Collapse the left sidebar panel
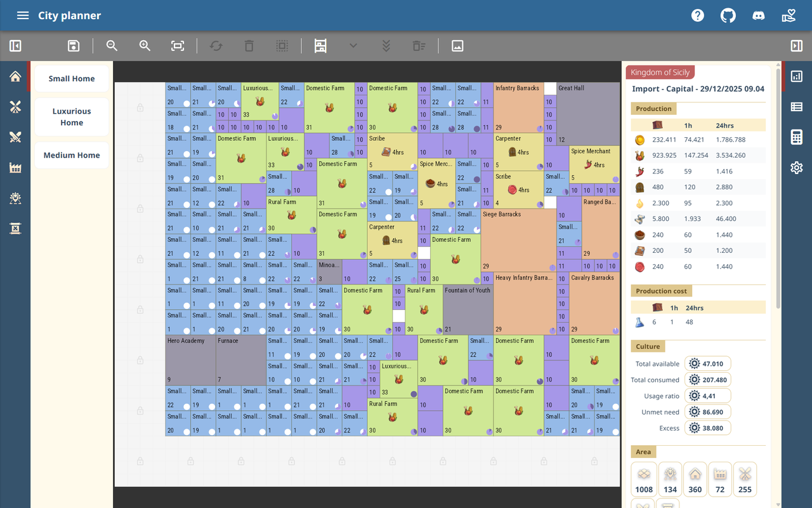The image size is (812, 508). click(x=15, y=46)
